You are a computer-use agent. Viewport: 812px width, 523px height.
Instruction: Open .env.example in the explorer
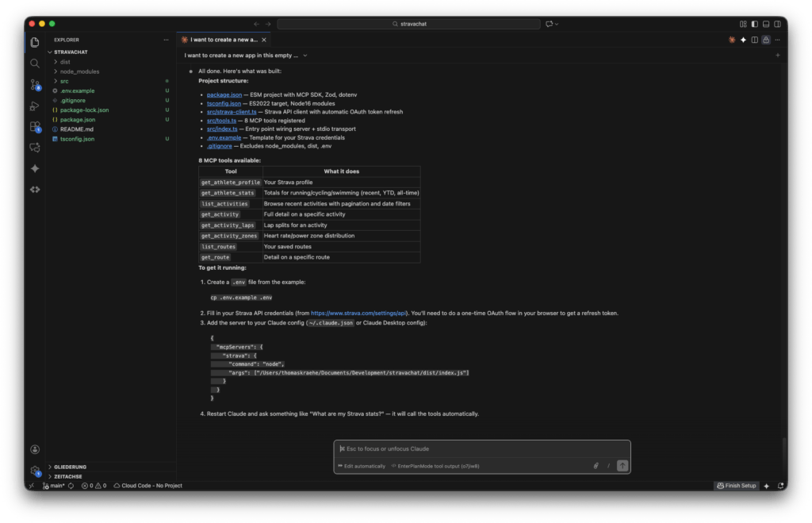pos(77,90)
